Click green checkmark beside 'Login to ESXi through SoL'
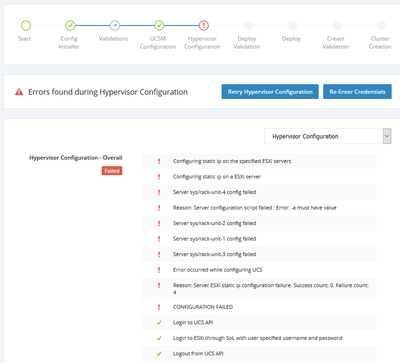 [159, 338]
